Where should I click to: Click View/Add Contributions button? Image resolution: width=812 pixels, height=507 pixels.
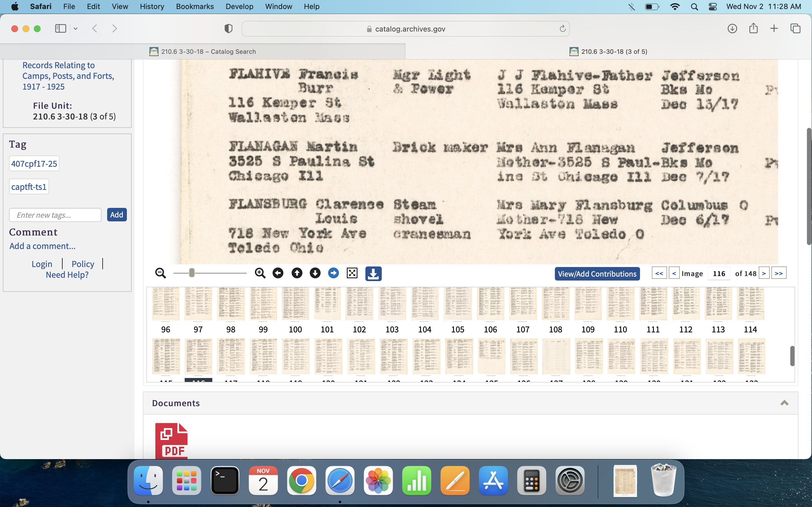597,273
